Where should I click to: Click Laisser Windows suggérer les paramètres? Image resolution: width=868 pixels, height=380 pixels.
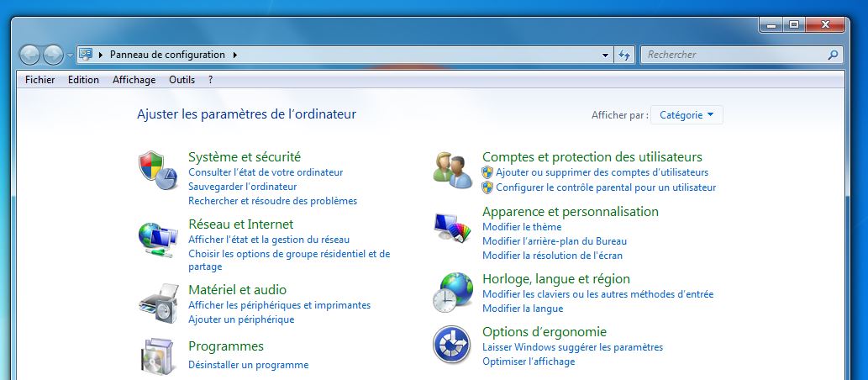tap(572, 347)
